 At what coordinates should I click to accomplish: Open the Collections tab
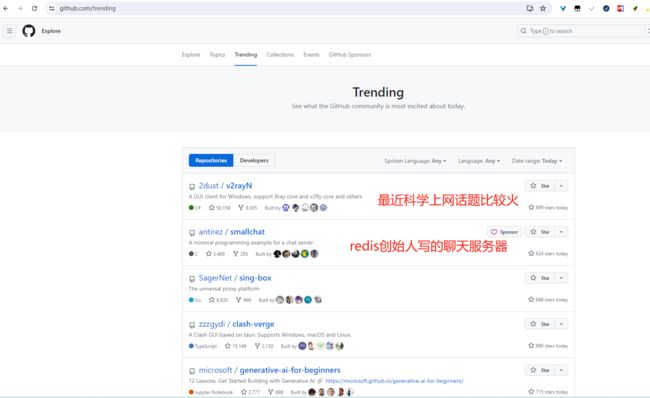pos(280,55)
